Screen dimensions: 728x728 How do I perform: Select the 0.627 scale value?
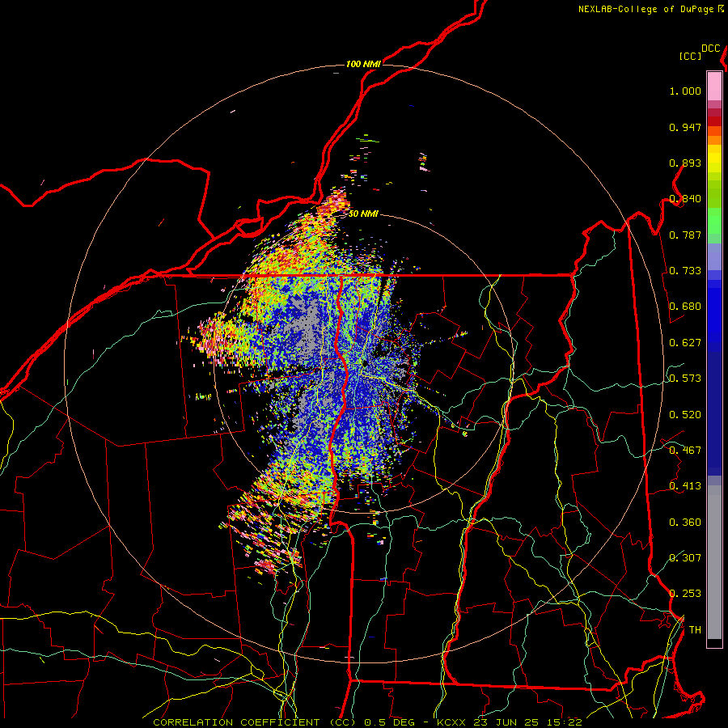(x=685, y=343)
